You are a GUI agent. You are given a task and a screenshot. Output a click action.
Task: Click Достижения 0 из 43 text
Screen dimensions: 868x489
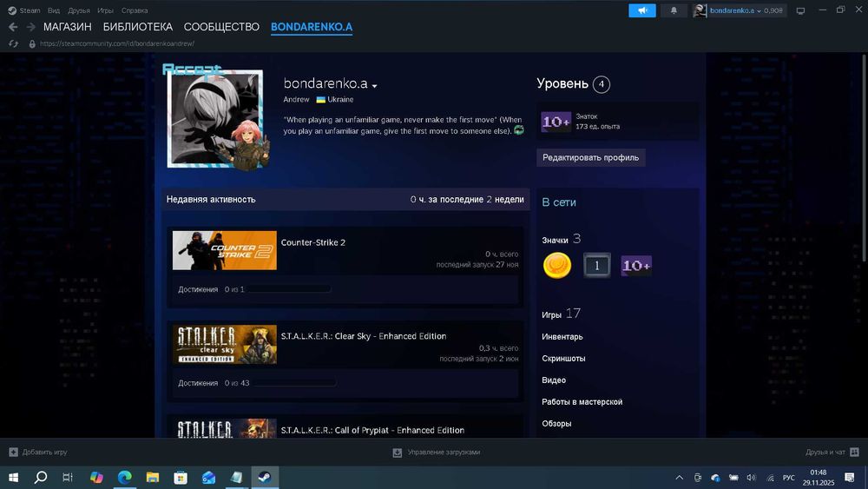[214, 383]
